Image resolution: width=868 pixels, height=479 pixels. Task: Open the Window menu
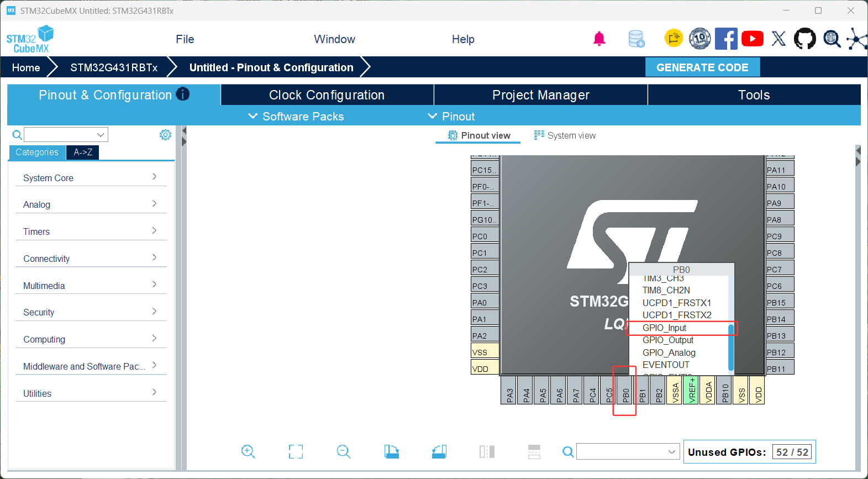tap(334, 39)
